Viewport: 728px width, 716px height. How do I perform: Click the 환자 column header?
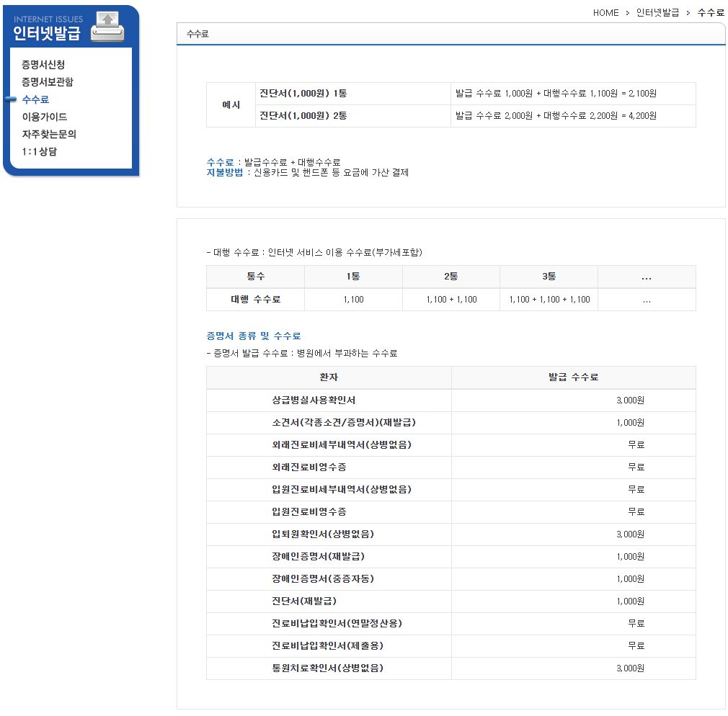[x=329, y=377]
